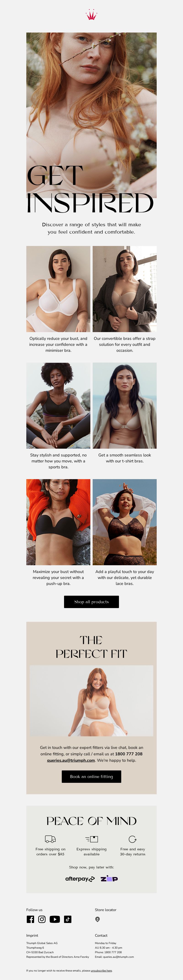Screen dimensions: 183x980
Task: Select the white minimiser bra photo
Action: (59, 289)
